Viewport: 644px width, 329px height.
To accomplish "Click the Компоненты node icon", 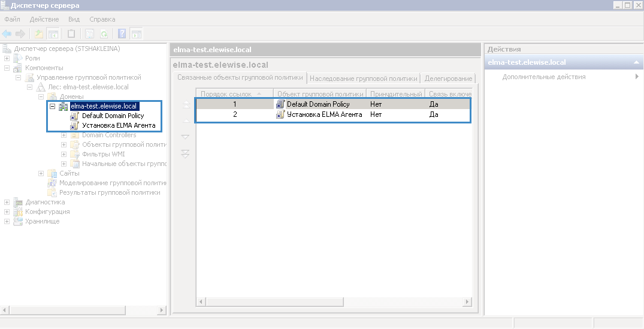I will click(x=17, y=68).
